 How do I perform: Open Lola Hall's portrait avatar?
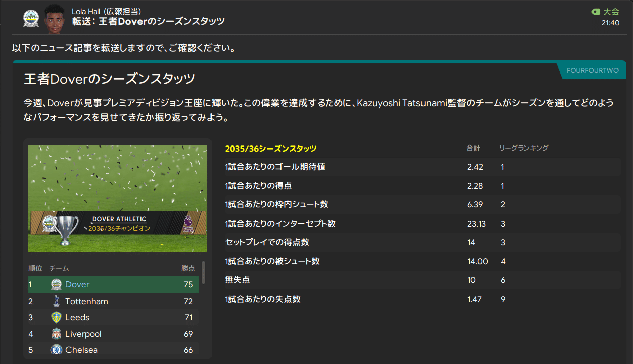(x=54, y=18)
